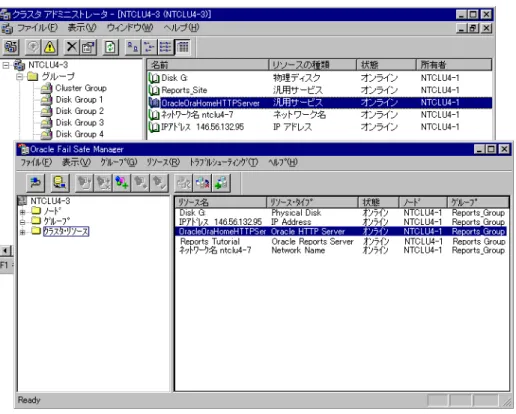Image resolution: width=516 pixels, height=414 pixels.
Task: Collapse the グループ folder in Cluster Administrator
Action: 20,77
